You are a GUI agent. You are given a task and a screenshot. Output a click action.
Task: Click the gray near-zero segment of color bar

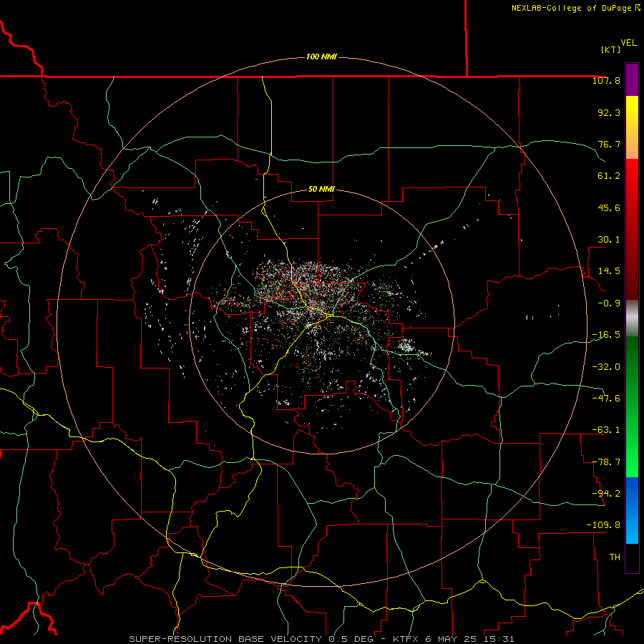tap(632, 318)
